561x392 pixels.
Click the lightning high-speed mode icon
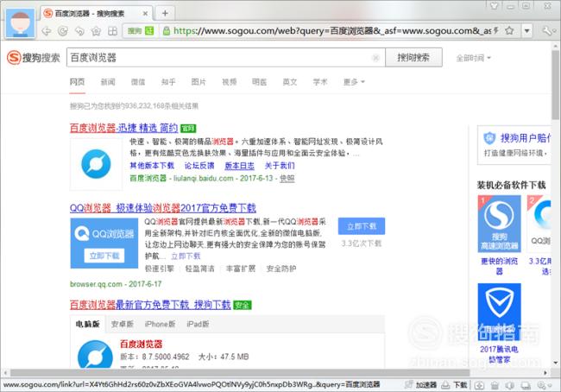tap(496, 31)
